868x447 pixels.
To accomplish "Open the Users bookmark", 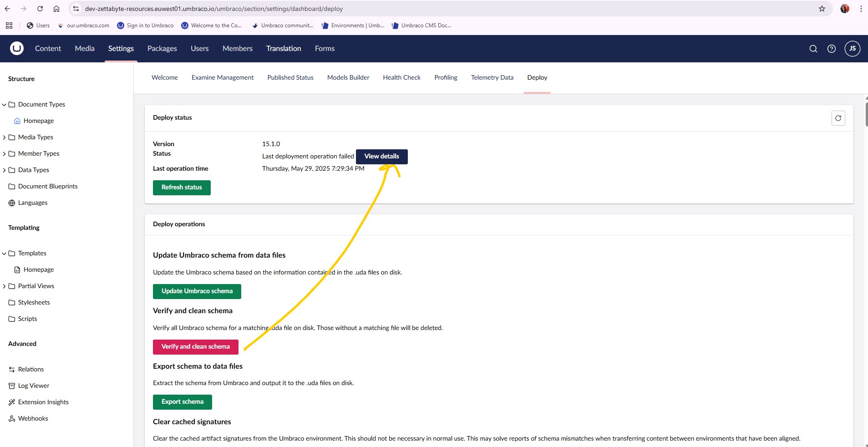I will click(38, 25).
